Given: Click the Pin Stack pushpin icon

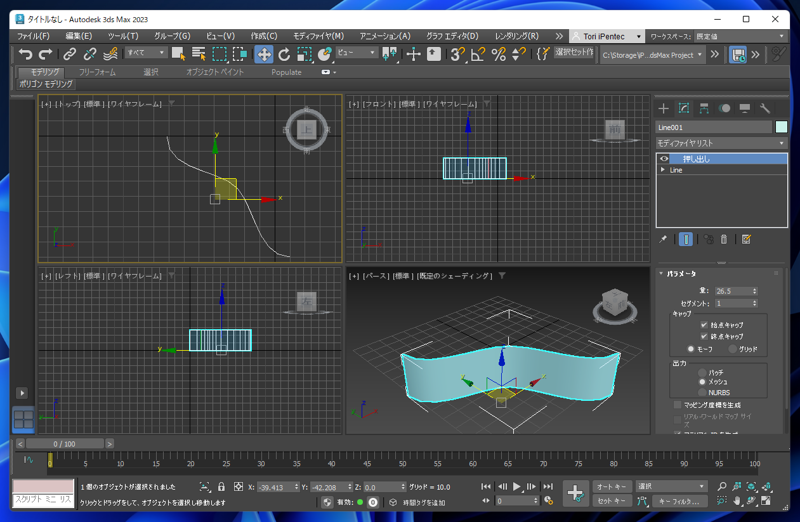Looking at the screenshot, I should point(663,239).
